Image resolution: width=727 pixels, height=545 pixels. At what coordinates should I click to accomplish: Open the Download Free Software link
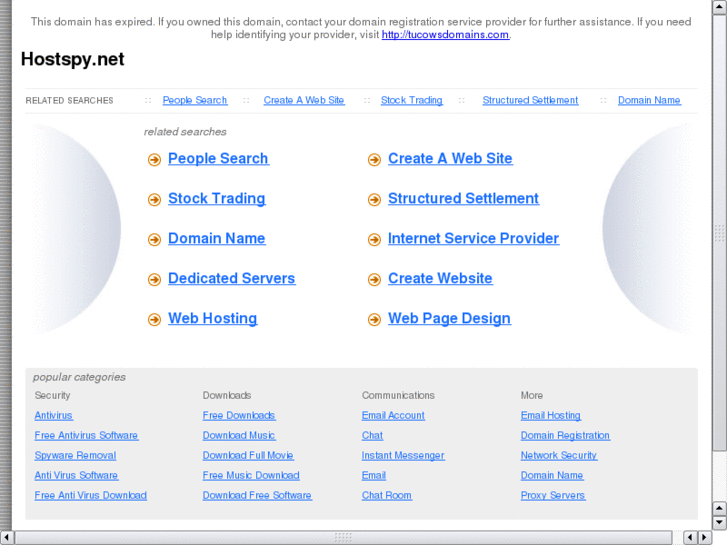257,495
